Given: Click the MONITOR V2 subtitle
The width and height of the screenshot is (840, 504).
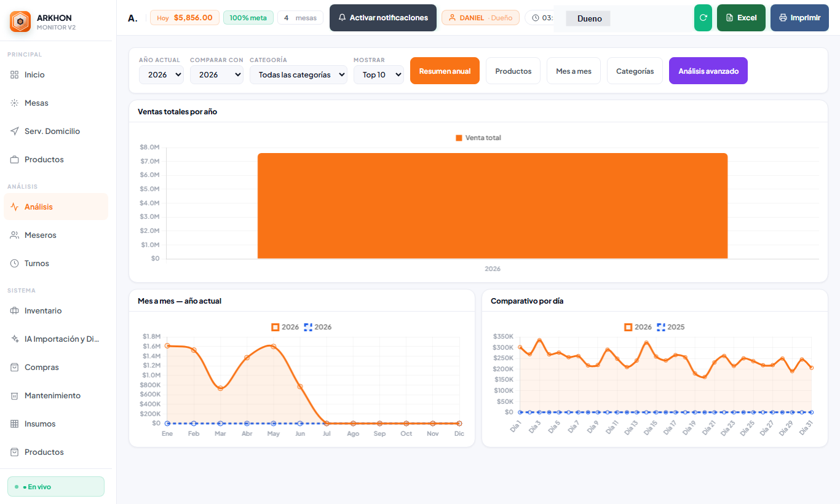Looking at the screenshot, I should click(57, 27).
